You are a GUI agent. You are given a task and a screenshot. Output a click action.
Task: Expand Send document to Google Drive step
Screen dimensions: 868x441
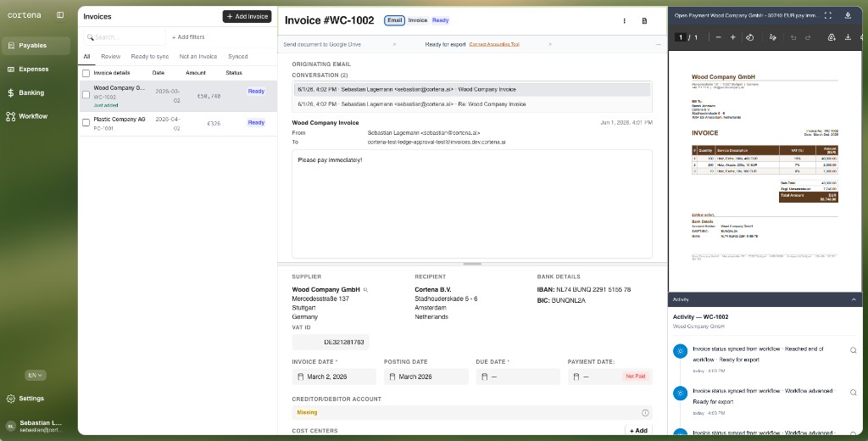click(x=395, y=44)
